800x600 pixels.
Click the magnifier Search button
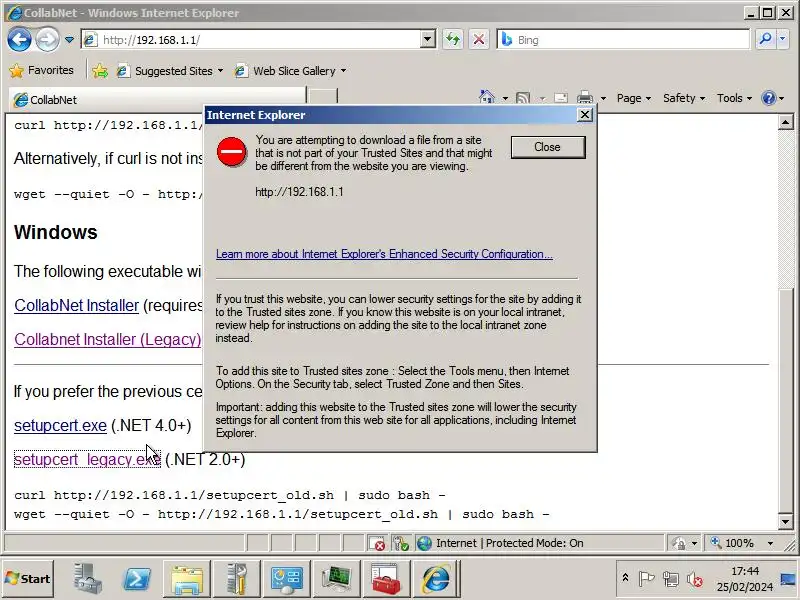765,39
